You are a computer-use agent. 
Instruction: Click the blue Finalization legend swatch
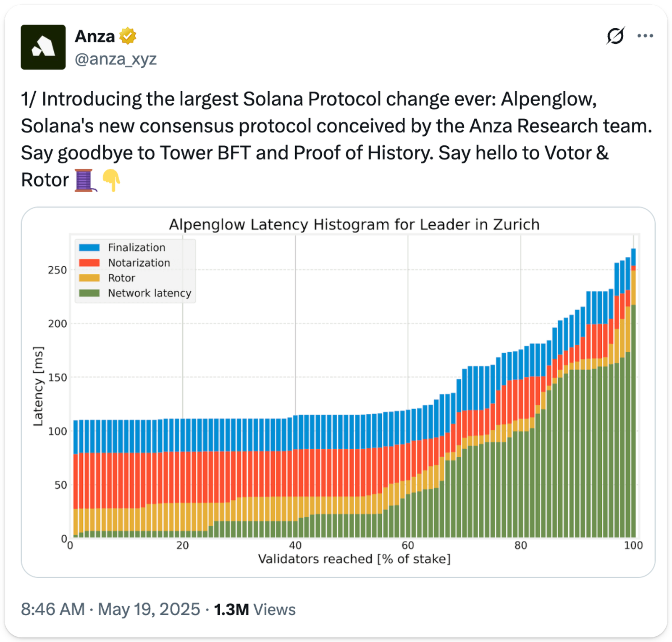[x=89, y=247]
